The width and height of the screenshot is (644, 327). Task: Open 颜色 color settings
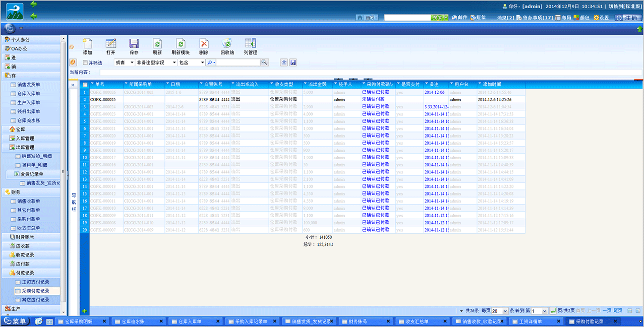582,18
